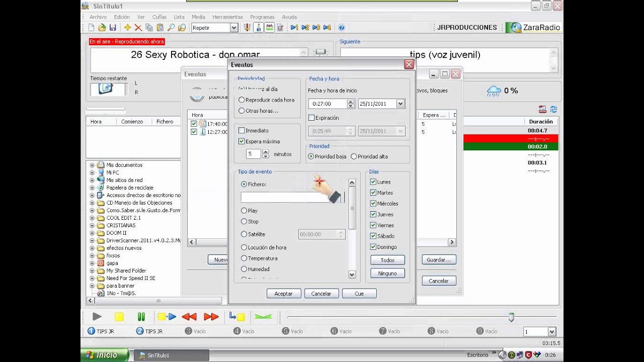The image size is (644, 362).
Task: Choose the Prioridad alta radio button
Action: point(354,156)
